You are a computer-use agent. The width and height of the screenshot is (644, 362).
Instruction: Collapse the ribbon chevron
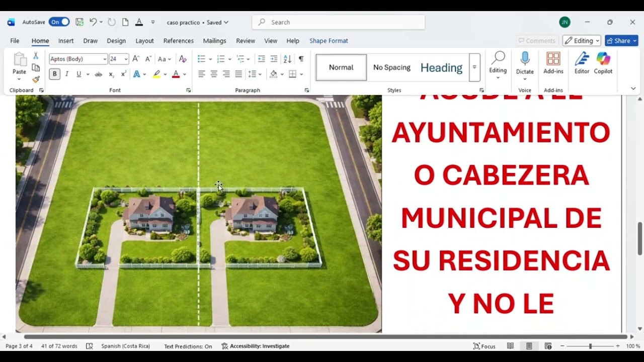pos(633,88)
